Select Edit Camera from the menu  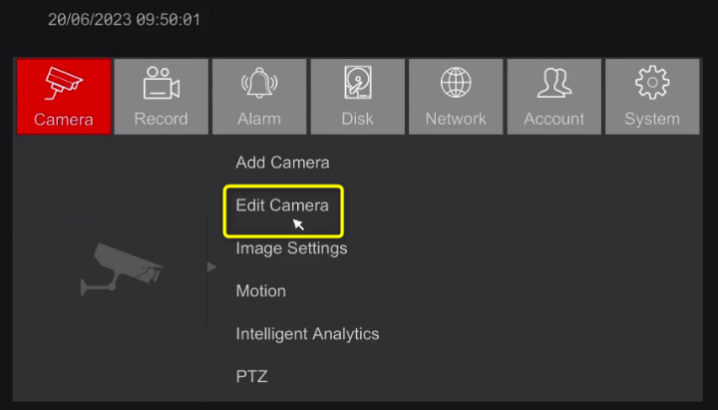pyautogui.click(x=282, y=205)
